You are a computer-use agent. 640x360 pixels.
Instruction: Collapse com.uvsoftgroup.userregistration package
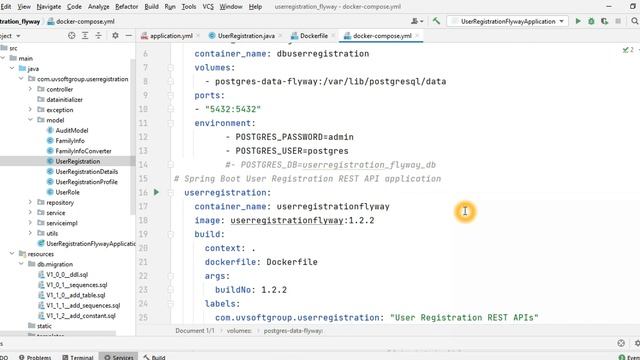pyautogui.click(x=21, y=79)
